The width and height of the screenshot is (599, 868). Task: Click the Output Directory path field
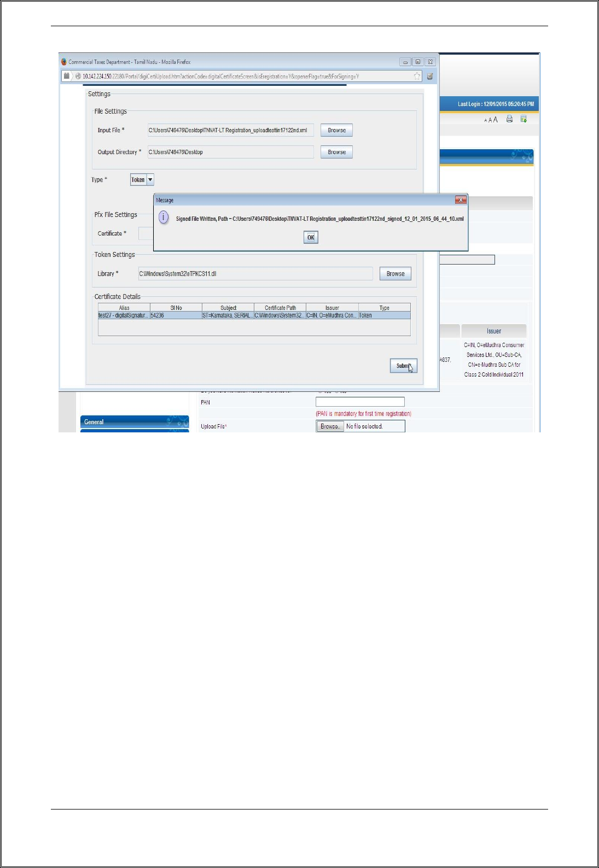tap(230, 152)
